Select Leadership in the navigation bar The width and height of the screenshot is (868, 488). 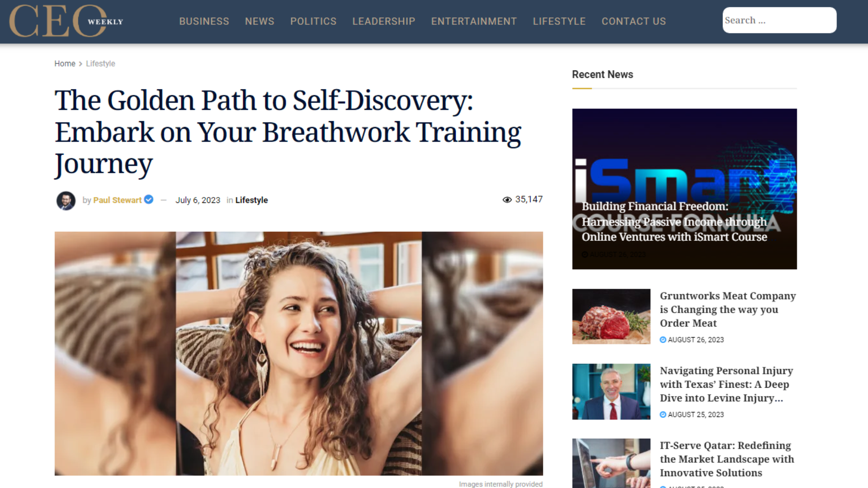pyautogui.click(x=383, y=21)
